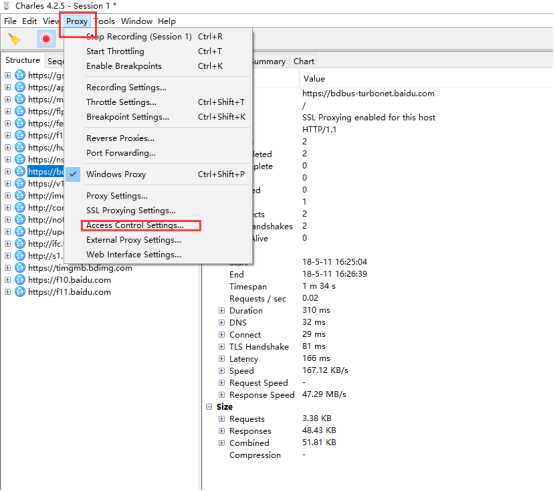Open Web Interface Settings...

pyautogui.click(x=159, y=255)
